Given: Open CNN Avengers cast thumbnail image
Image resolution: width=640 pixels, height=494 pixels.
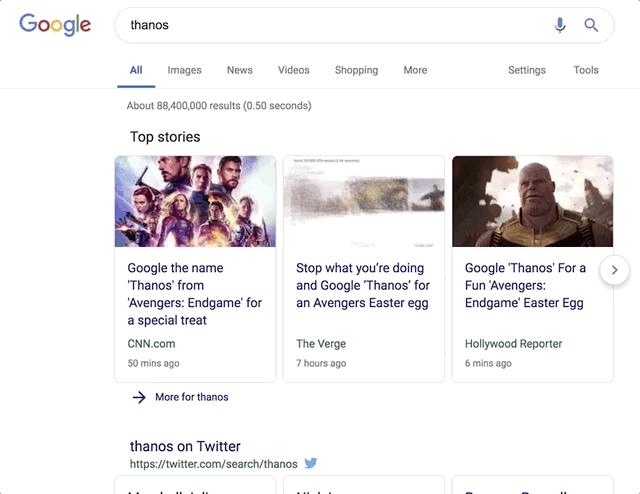Looking at the screenshot, I should 195,201.
